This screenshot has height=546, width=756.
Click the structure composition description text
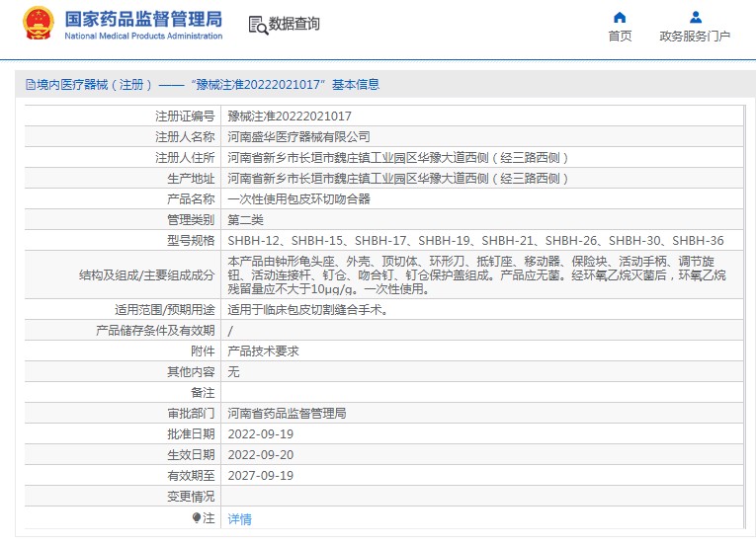click(x=476, y=275)
